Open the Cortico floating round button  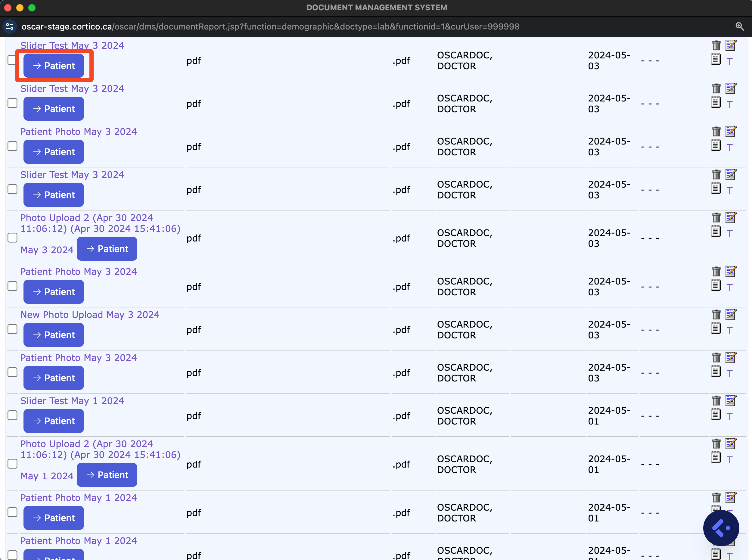coord(721,527)
